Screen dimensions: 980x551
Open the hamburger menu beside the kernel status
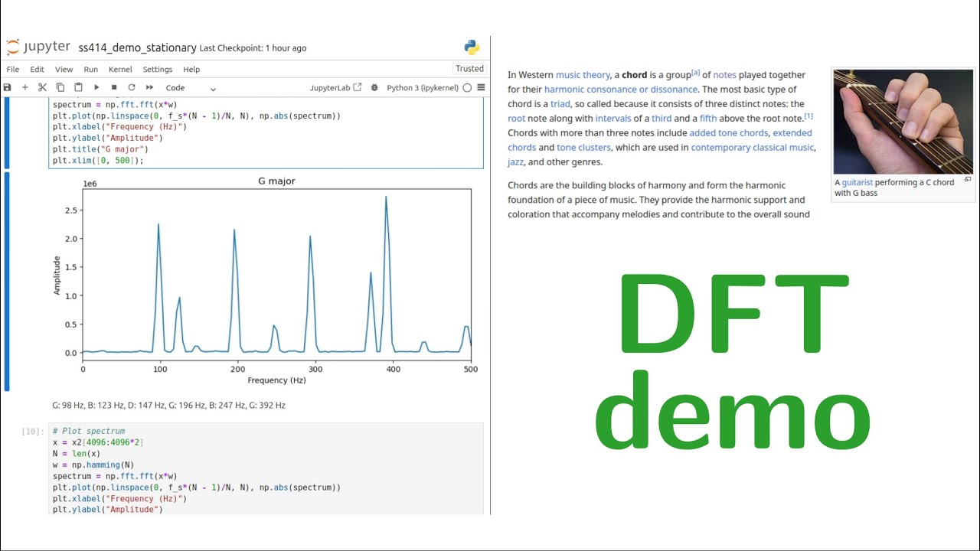(x=481, y=88)
